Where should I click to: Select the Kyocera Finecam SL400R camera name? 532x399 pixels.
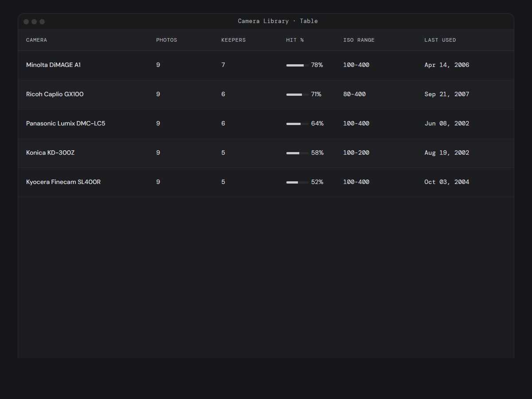coord(63,182)
